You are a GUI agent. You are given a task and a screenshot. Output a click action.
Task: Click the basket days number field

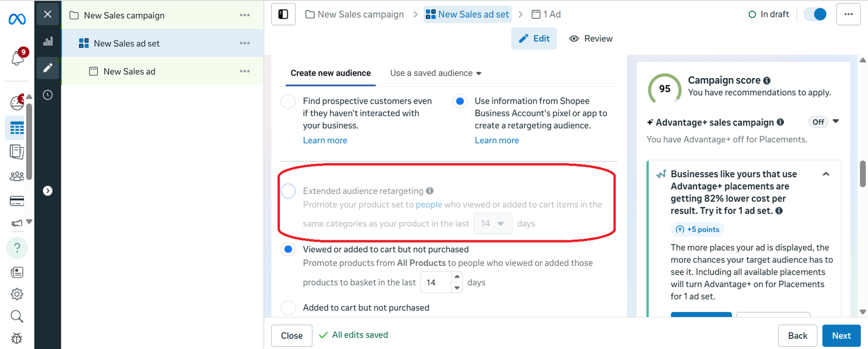tap(436, 283)
